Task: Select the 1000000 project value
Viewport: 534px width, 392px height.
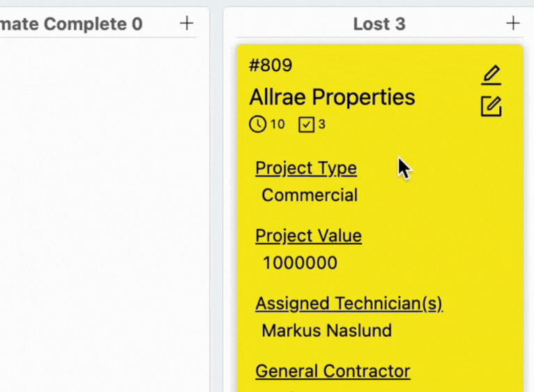Action: [x=300, y=263]
